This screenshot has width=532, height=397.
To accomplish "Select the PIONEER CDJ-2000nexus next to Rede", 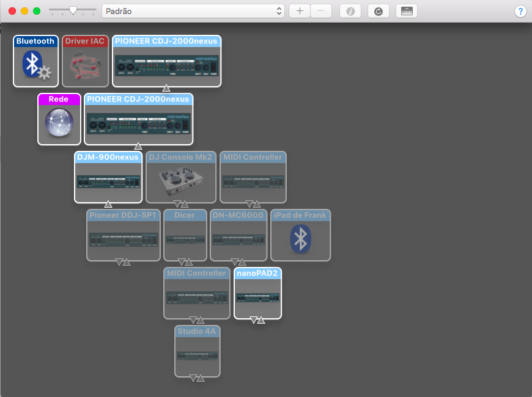I will tap(138, 119).
